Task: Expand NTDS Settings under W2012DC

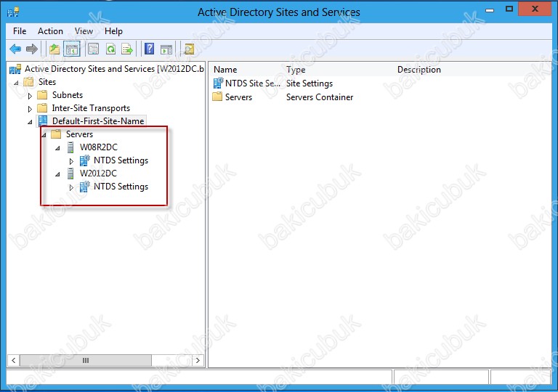Action: click(71, 187)
